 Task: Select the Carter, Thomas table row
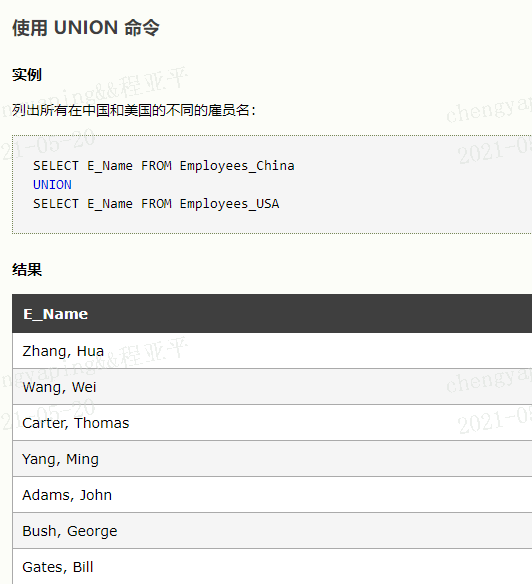[272, 423]
